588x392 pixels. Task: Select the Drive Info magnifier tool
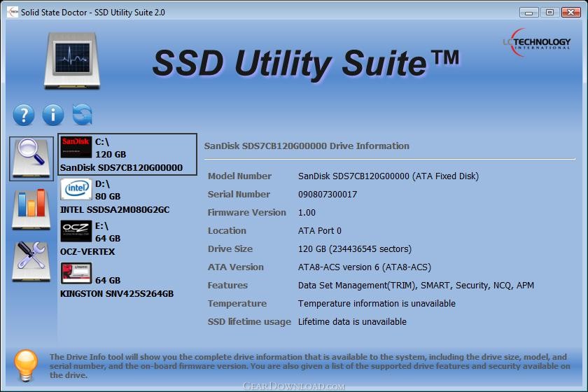click(31, 158)
